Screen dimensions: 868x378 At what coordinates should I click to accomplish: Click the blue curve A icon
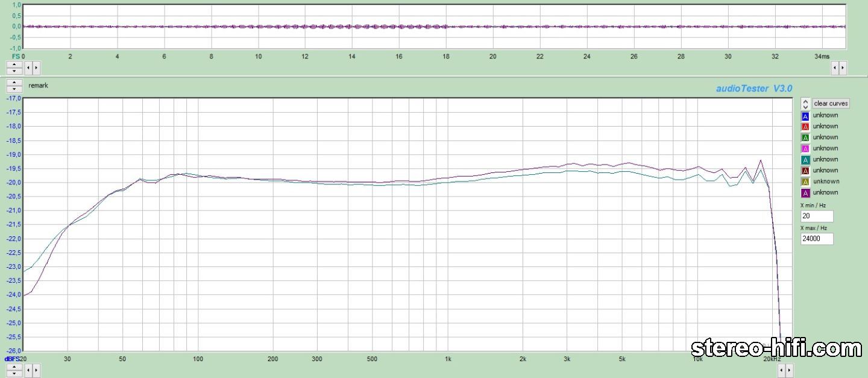pyautogui.click(x=805, y=116)
